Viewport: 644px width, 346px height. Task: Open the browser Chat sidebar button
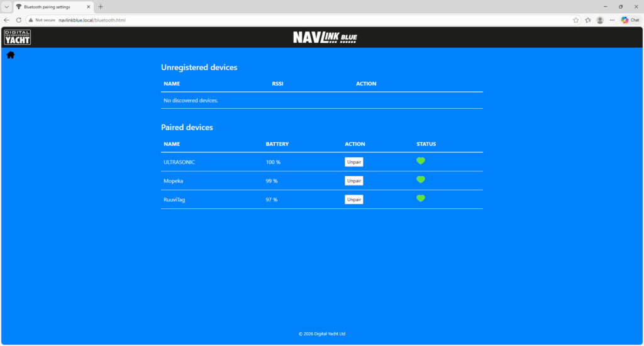(x=630, y=20)
